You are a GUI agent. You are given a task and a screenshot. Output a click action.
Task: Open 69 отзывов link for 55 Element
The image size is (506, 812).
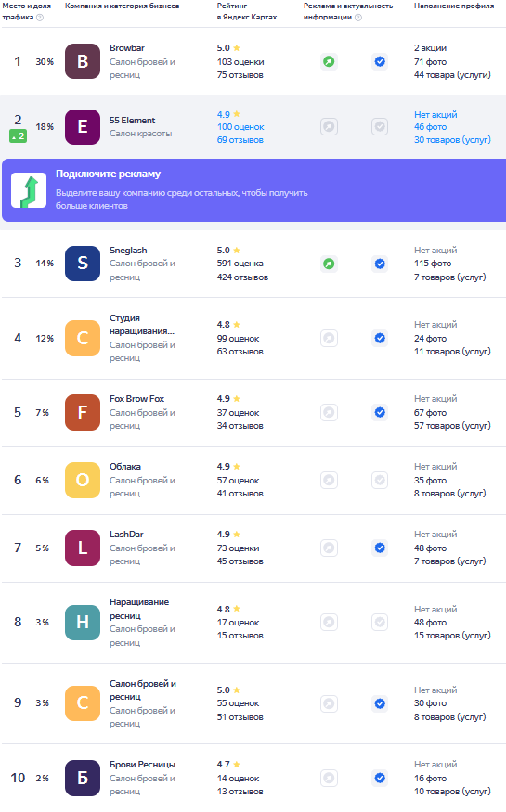coord(240,140)
